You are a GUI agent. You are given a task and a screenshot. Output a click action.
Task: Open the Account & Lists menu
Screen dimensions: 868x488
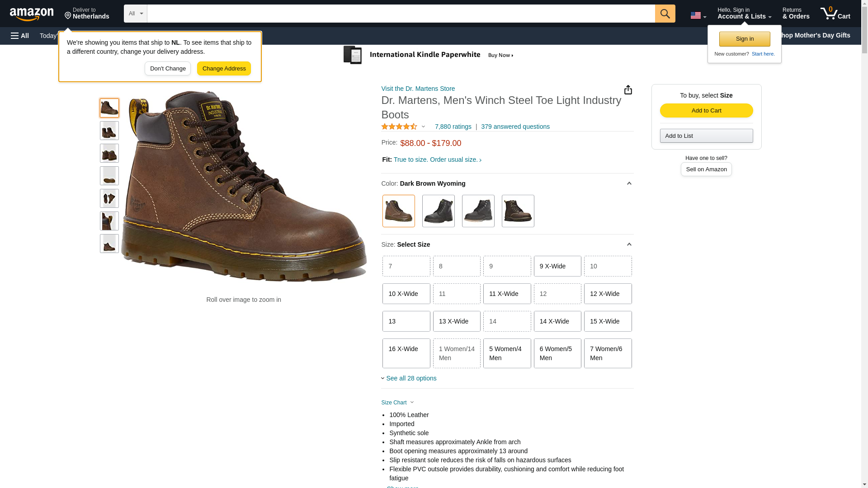[x=744, y=14]
